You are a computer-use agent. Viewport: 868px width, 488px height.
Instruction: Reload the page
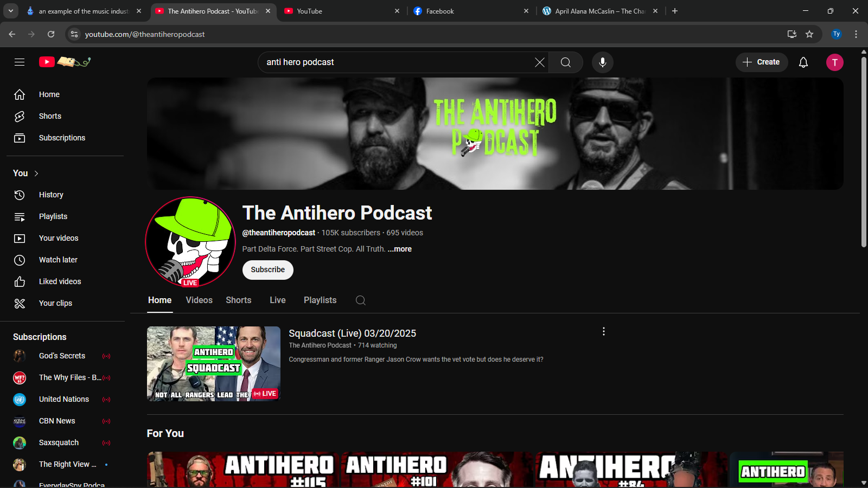pyautogui.click(x=51, y=34)
